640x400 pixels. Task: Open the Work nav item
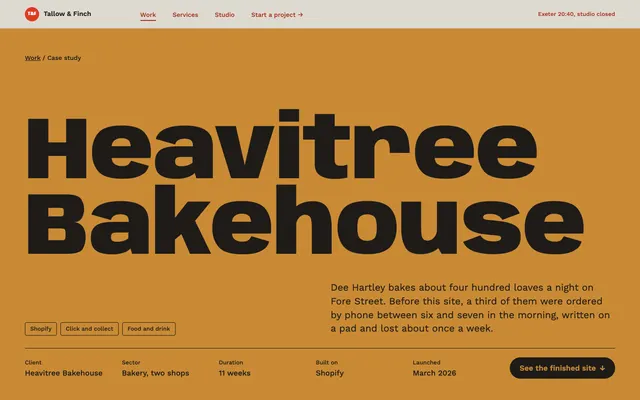point(148,15)
